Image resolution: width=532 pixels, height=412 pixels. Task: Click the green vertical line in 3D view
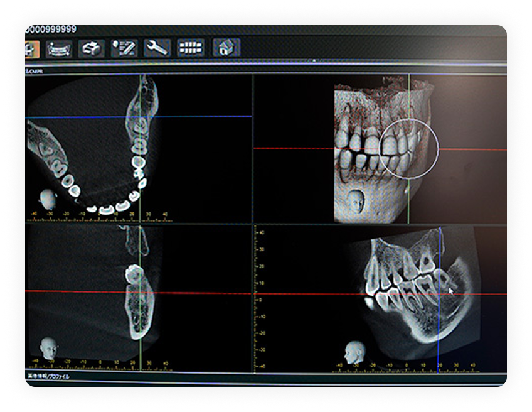(x=408, y=195)
